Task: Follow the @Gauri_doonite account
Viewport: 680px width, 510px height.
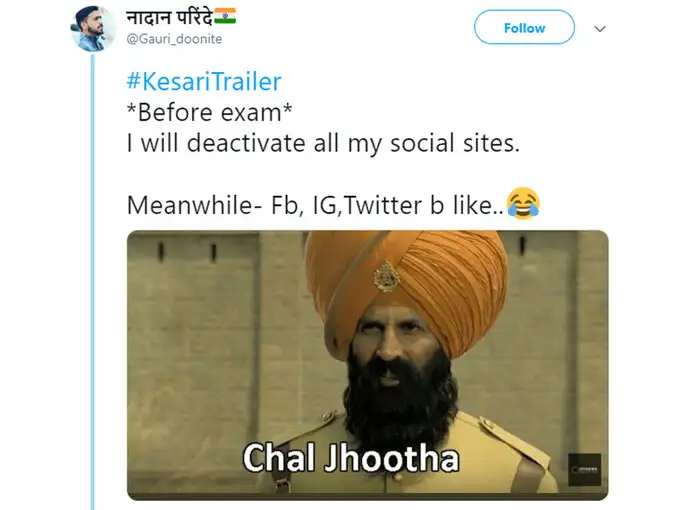Action: pos(524,27)
